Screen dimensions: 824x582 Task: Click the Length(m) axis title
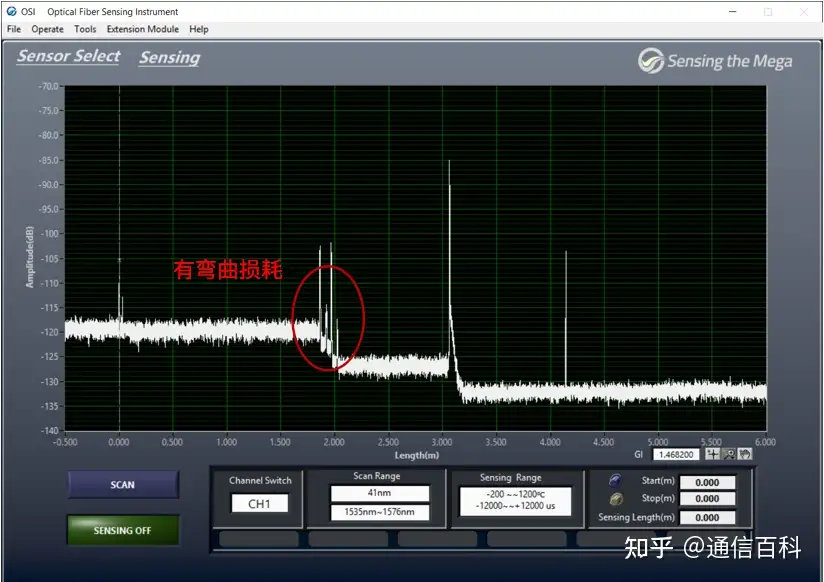pos(417,455)
